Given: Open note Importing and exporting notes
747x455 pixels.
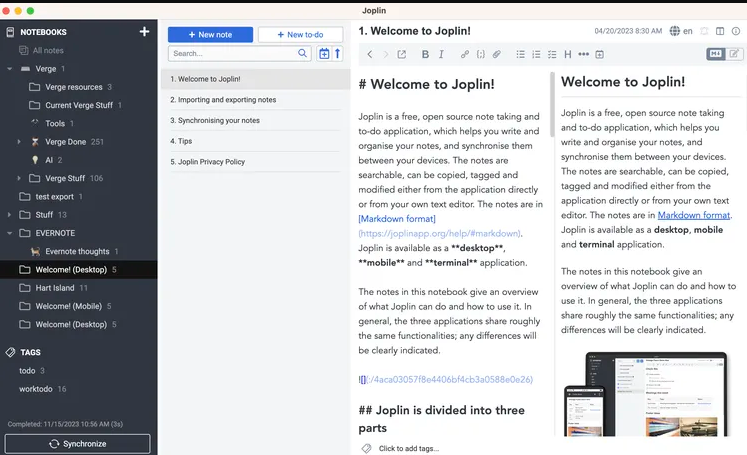Looking at the screenshot, I should coord(255,100).
